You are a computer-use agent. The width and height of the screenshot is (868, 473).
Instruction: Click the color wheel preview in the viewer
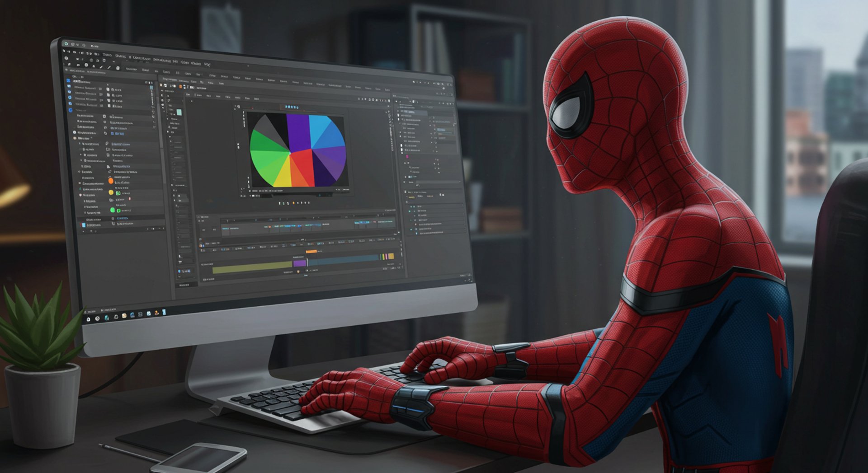(x=298, y=150)
